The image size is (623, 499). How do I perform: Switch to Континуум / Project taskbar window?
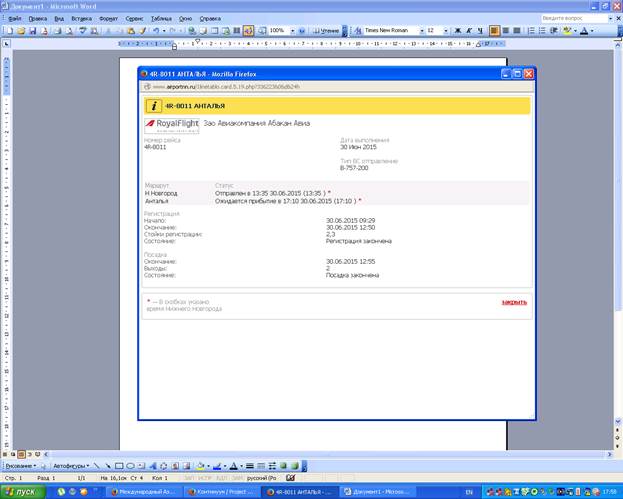coord(222,492)
